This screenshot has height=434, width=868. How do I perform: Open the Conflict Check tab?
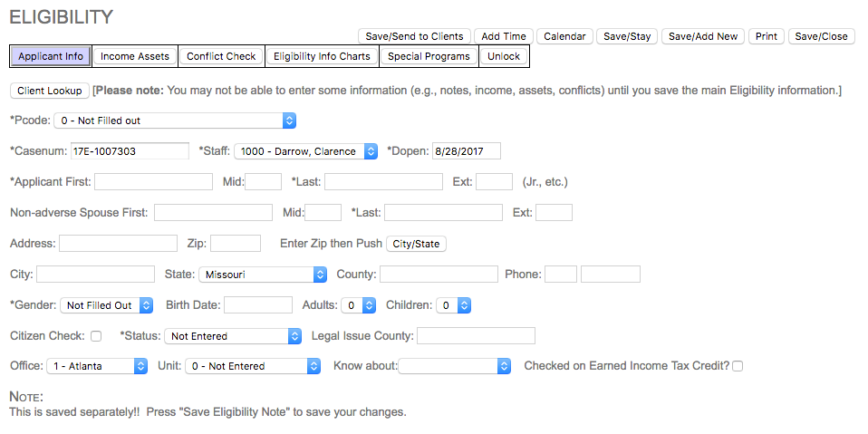click(221, 56)
